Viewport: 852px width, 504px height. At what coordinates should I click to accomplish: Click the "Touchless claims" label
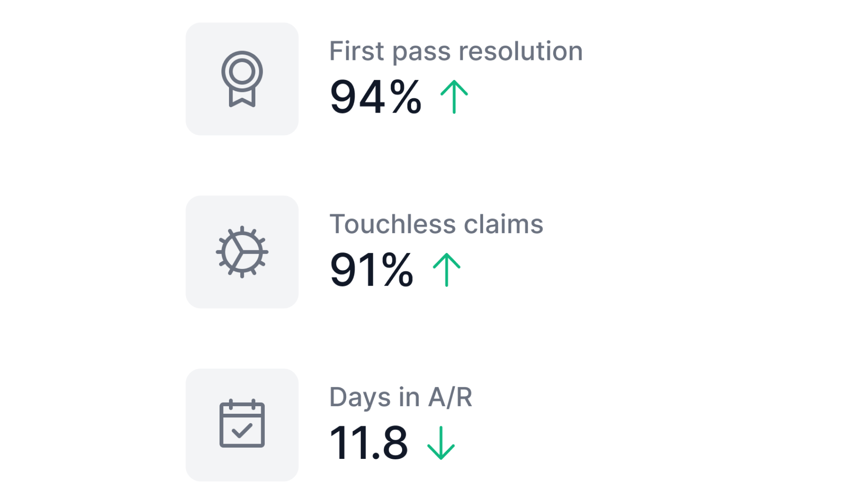point(436,224)
